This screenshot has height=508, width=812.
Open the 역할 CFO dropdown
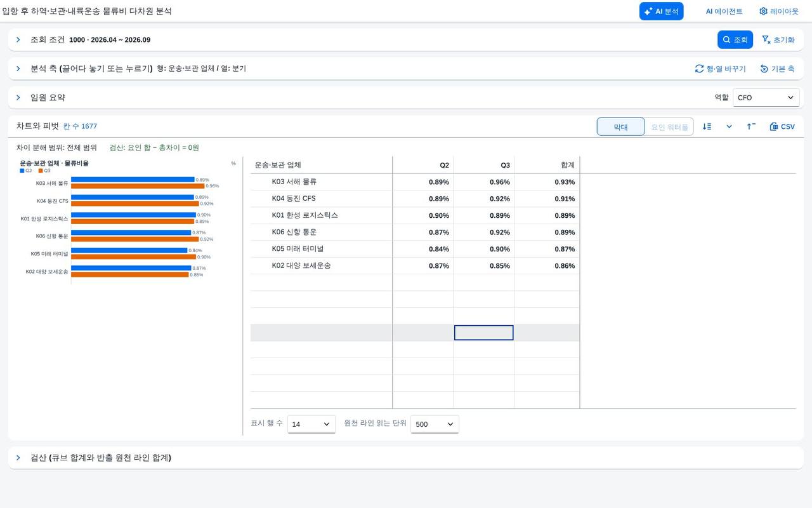pyautogui.click(x=766, y=97)
